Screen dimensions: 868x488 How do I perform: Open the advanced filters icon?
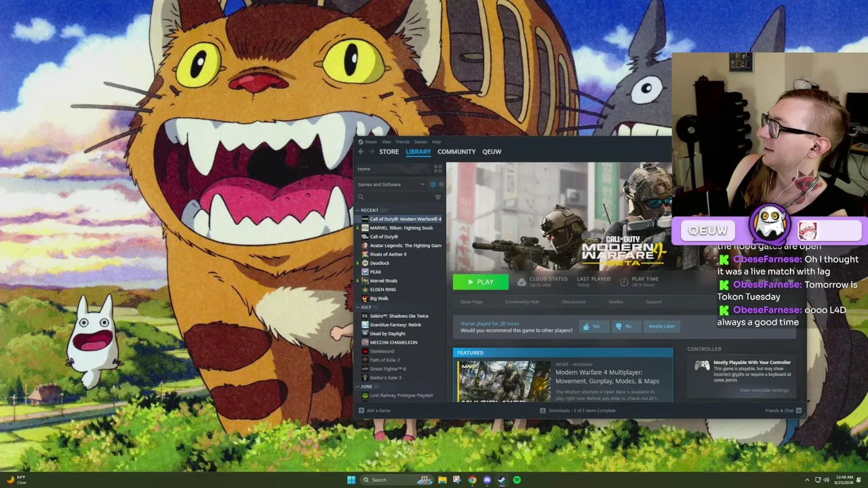437,197
